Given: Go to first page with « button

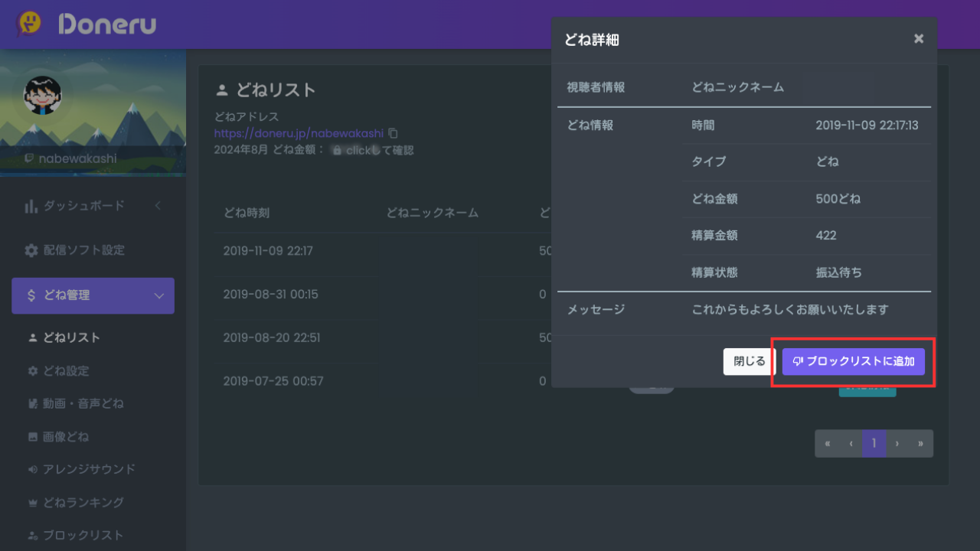Looking at the screenshot, I should point(827,443).
